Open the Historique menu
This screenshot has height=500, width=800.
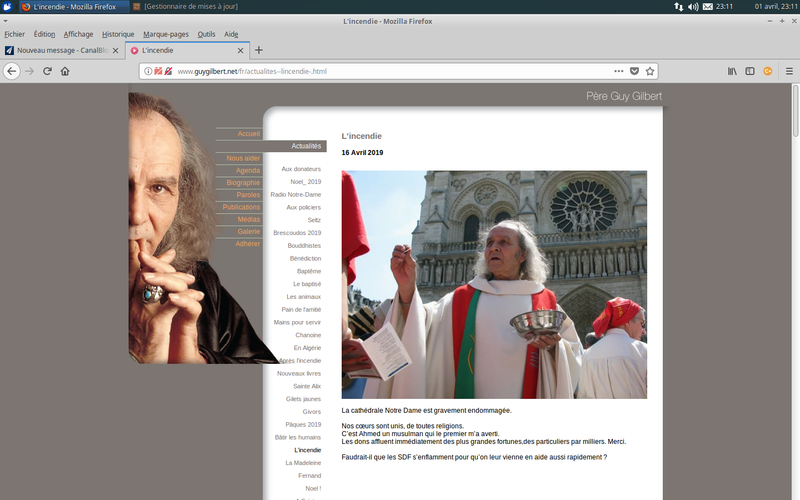[x=118, y=34]
